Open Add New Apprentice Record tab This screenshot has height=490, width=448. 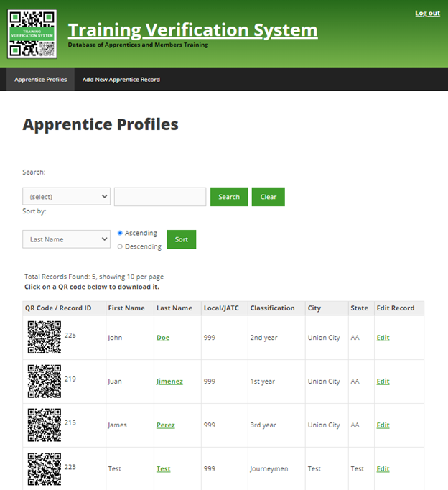(x=121, y=80)
